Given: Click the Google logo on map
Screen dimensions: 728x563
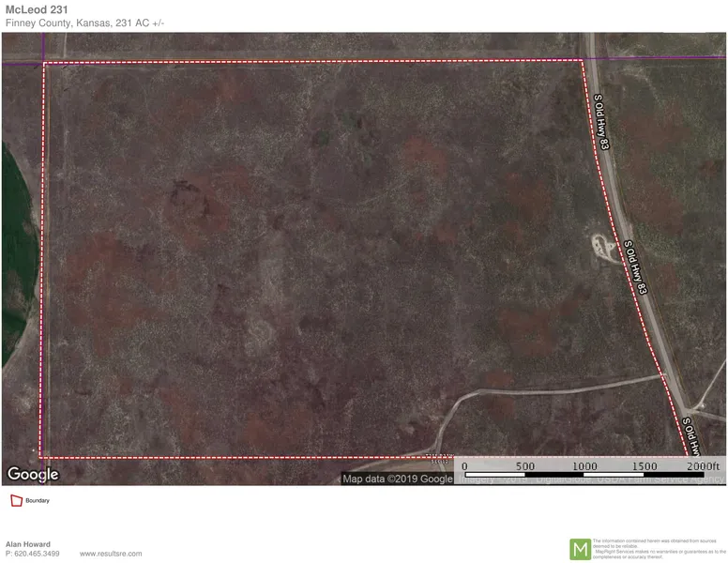Looking at the screenshot, I should click(x=33, y=474).
